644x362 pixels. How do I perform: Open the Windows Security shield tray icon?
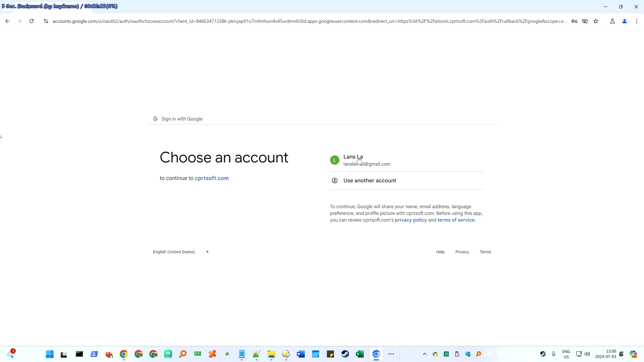tap(468, 354)
